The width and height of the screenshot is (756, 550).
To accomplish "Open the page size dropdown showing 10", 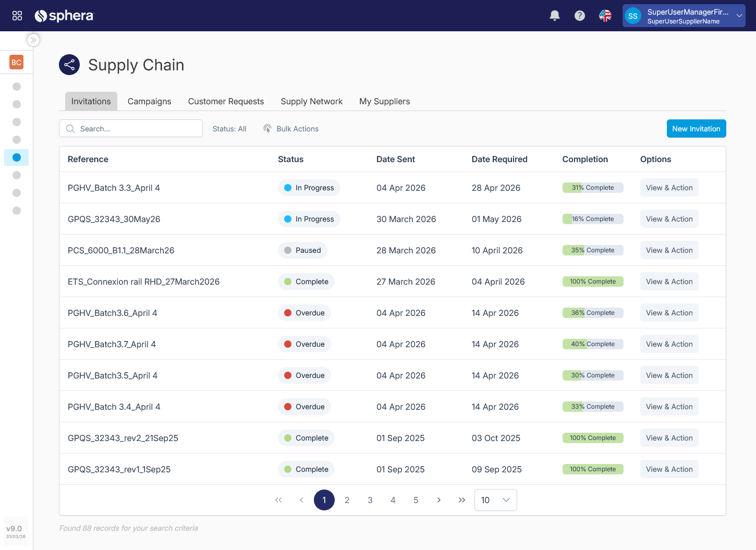I will pos(495,500).
